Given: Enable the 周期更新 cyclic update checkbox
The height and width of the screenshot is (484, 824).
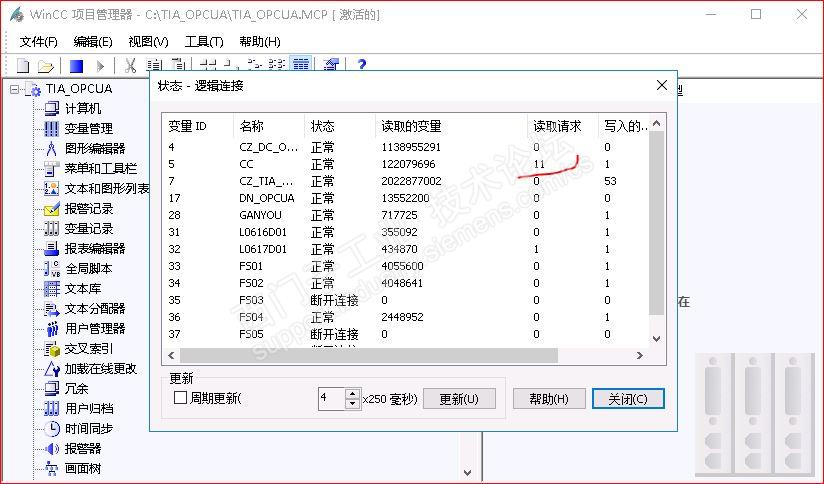Looking at the screenshot, I should tap(180, 397).
